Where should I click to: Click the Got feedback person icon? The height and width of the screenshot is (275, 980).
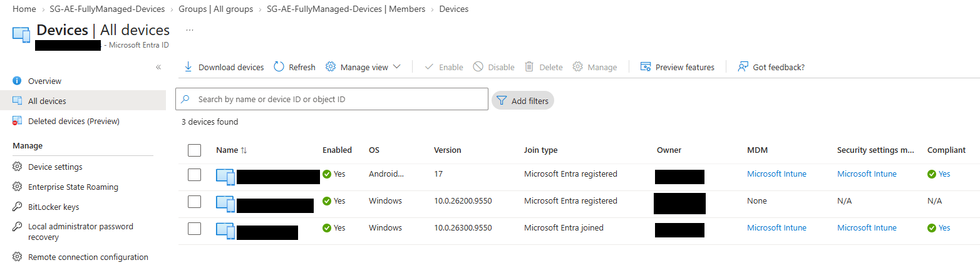click(743, 67)
